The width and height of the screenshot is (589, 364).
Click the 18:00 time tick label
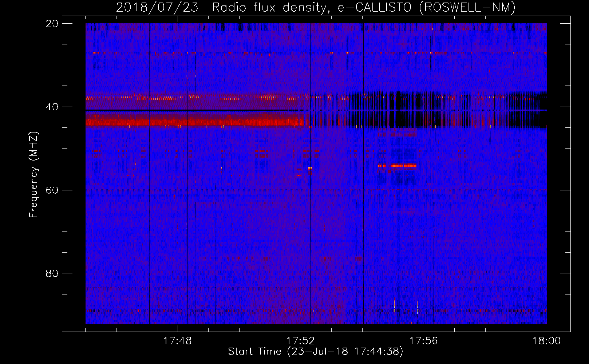click(x=546, y=341)
